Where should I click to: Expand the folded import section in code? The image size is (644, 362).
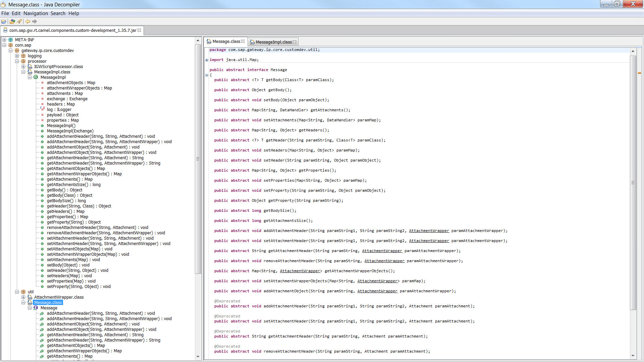207,60
